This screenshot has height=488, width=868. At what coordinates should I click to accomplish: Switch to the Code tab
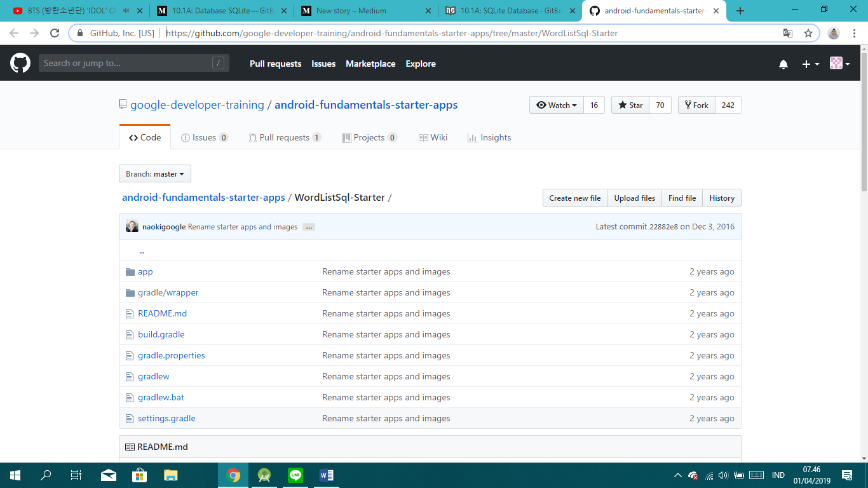[x=145, y=137]
